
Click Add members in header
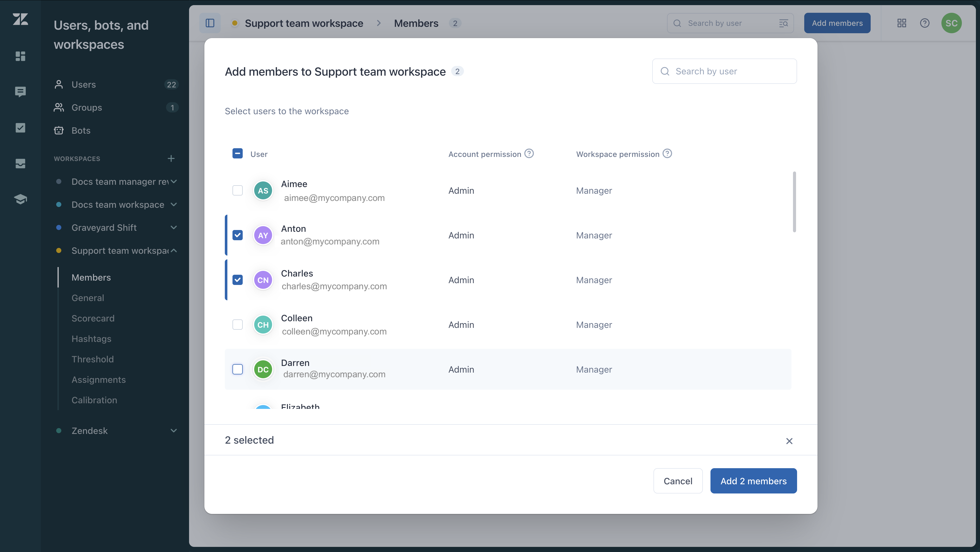tap(837, 23)
